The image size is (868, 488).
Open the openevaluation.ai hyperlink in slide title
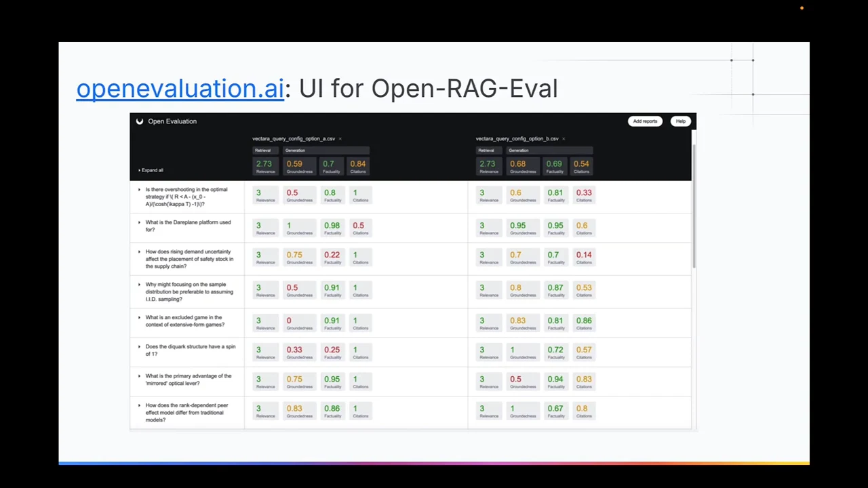(180, 89)
